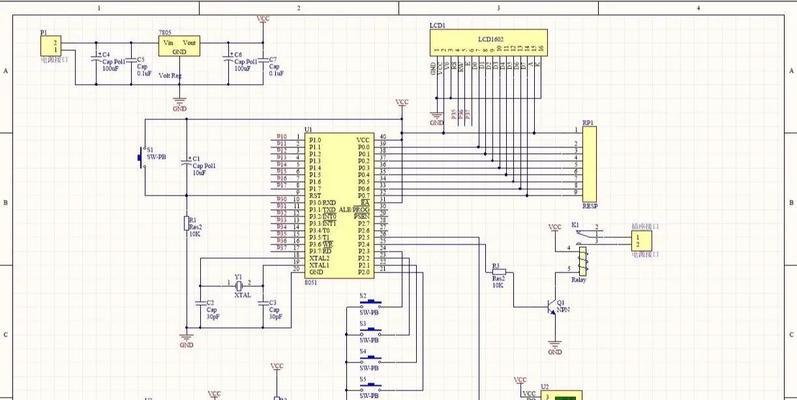
Task: Select the 7805 voltage regulator component
Action: [x=179, y=46]
